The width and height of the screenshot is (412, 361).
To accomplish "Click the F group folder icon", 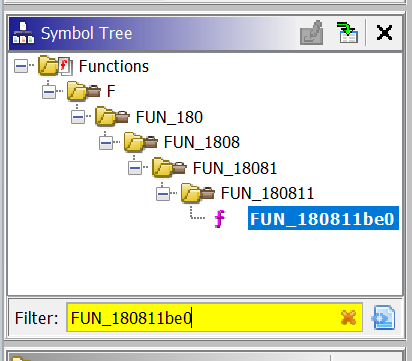I will (84, 91).
